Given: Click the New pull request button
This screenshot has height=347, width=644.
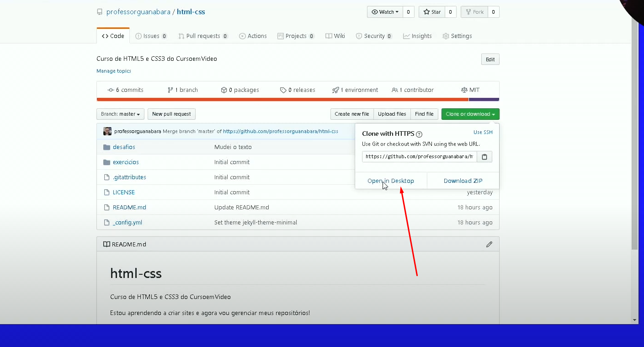Looking at the screenshot, I should point(171,114).
